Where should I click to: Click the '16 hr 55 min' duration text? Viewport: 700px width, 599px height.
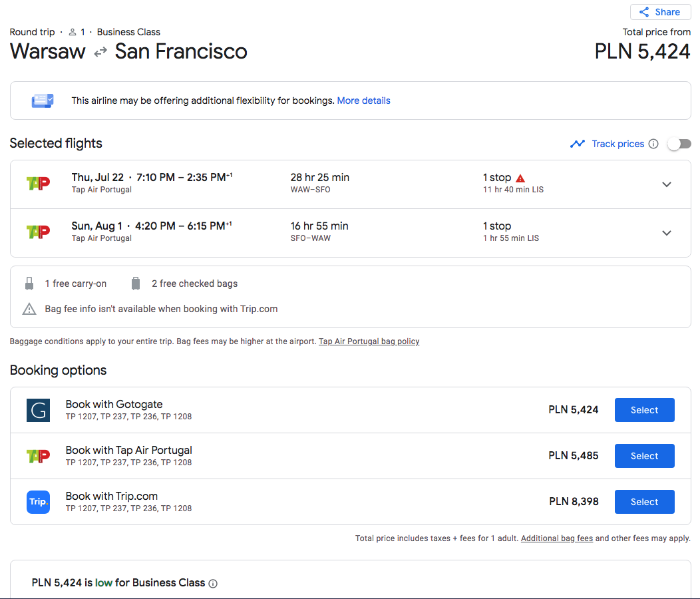pos(319,226)
